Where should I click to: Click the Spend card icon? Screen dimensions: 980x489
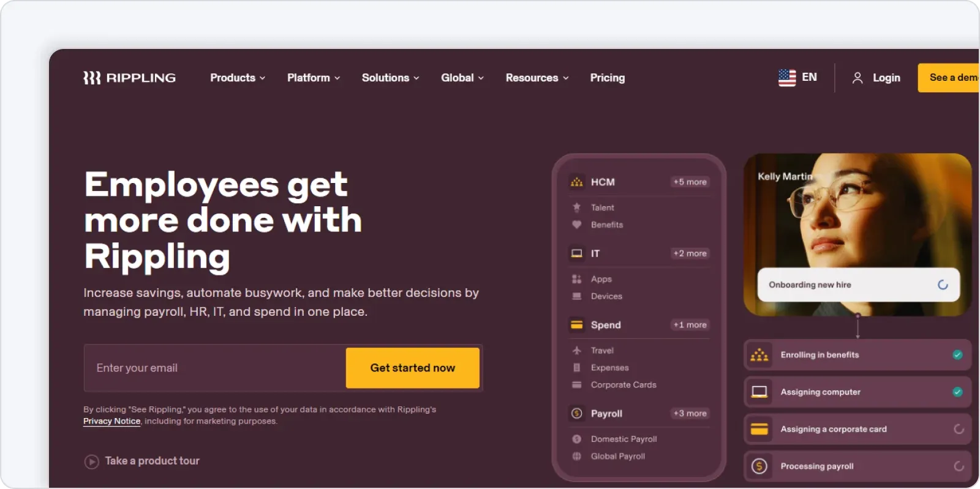[576, 325]
